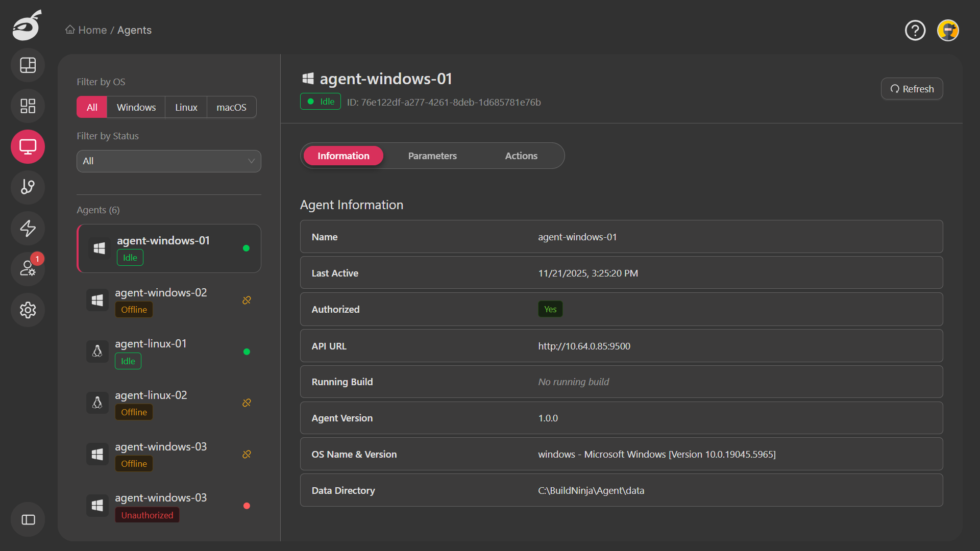Open the user avatar in the top-right corner
The height and width of the screenshot is (551, 980).
[947, 30]
